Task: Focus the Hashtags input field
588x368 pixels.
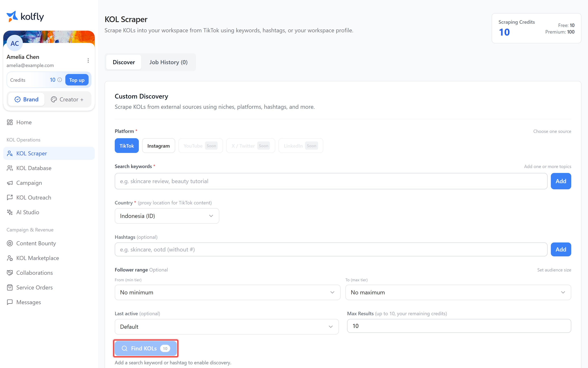Action: pos(331,249)
